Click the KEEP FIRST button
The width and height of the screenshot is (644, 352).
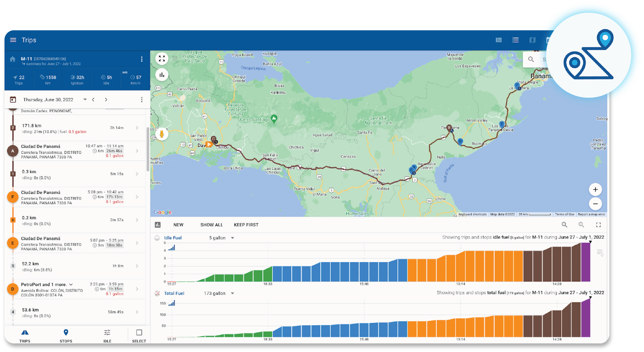click(246, 225)
